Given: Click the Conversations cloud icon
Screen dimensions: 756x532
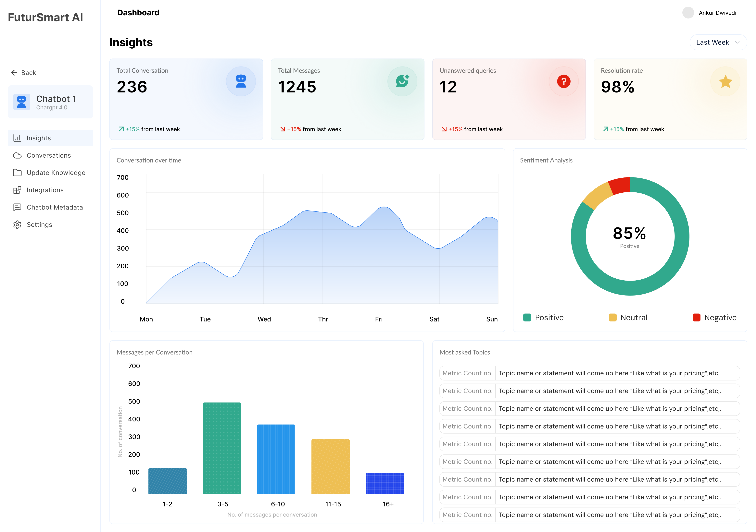Looking at the screenshot, I should tap(17, 155).
